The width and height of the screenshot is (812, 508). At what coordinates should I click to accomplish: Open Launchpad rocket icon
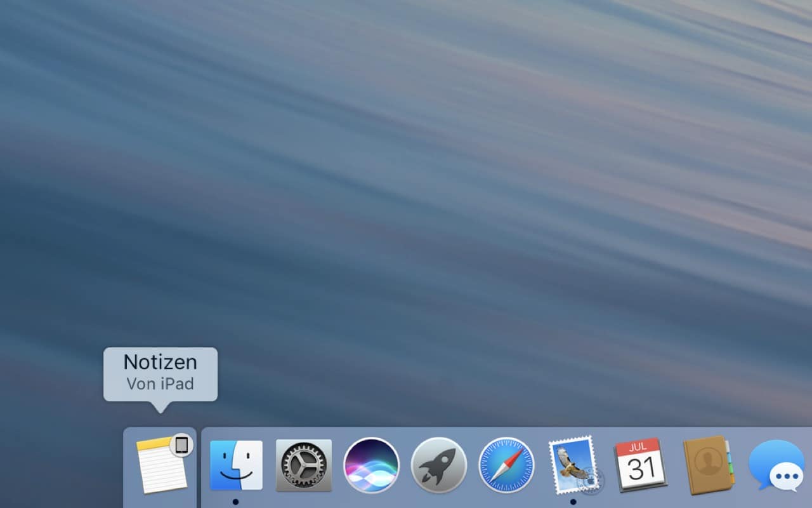click(x=439, y=465)
